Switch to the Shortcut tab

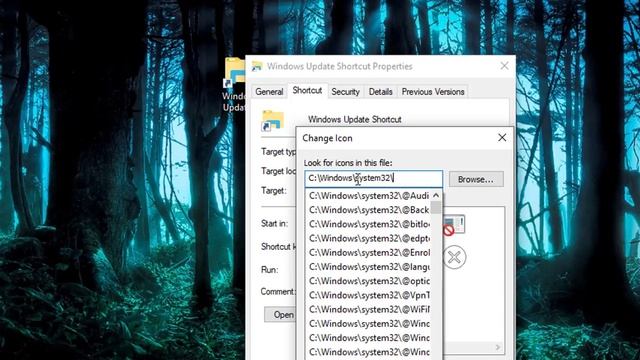(307, 91)
